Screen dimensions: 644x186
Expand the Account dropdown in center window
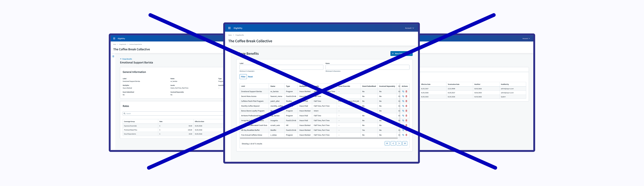[x=409, y=28]
